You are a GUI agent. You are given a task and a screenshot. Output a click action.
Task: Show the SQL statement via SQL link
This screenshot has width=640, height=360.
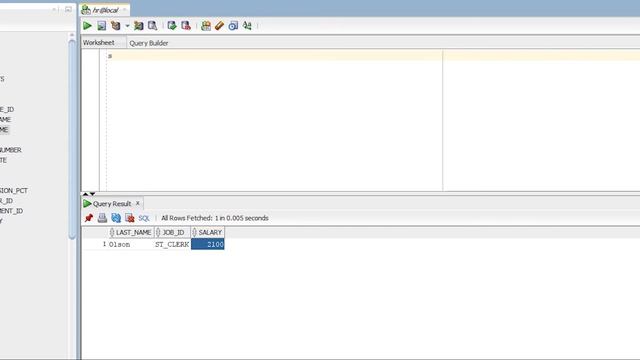pyautogui.click(x=144, y=218)
